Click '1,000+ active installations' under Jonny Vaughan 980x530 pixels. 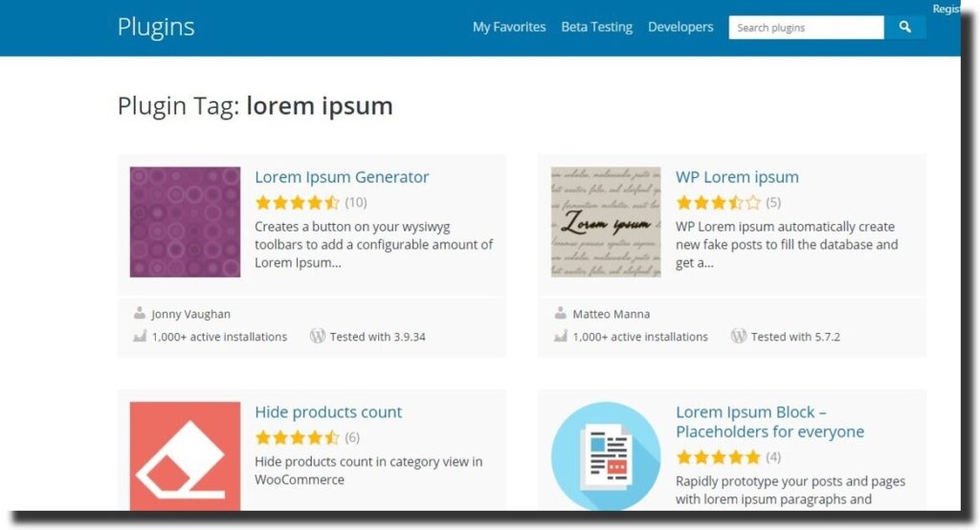point(219,337)
